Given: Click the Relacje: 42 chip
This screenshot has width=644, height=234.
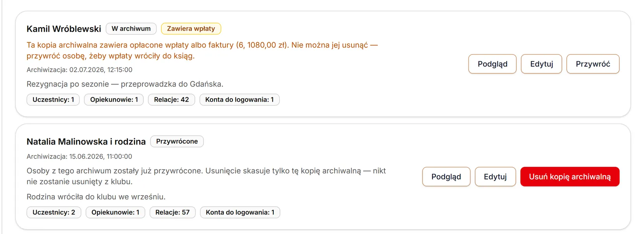Looking at the screenshot, I should point(171,100).
